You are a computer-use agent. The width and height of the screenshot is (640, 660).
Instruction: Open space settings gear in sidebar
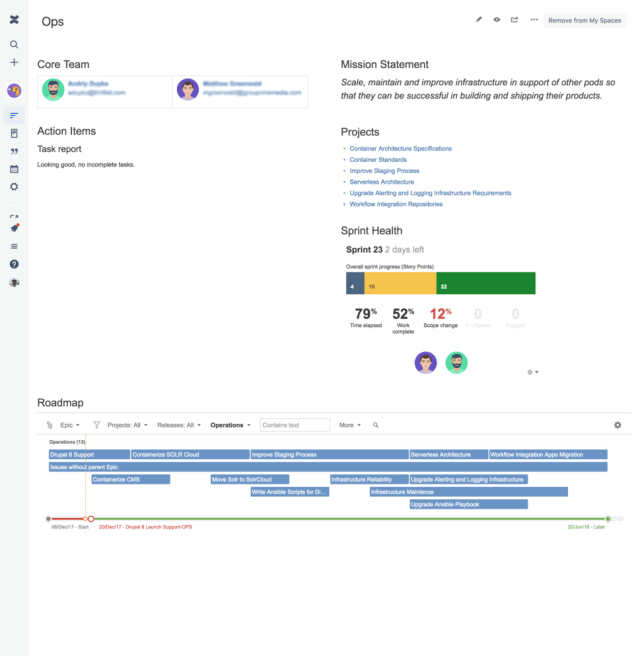pos(14,186)
